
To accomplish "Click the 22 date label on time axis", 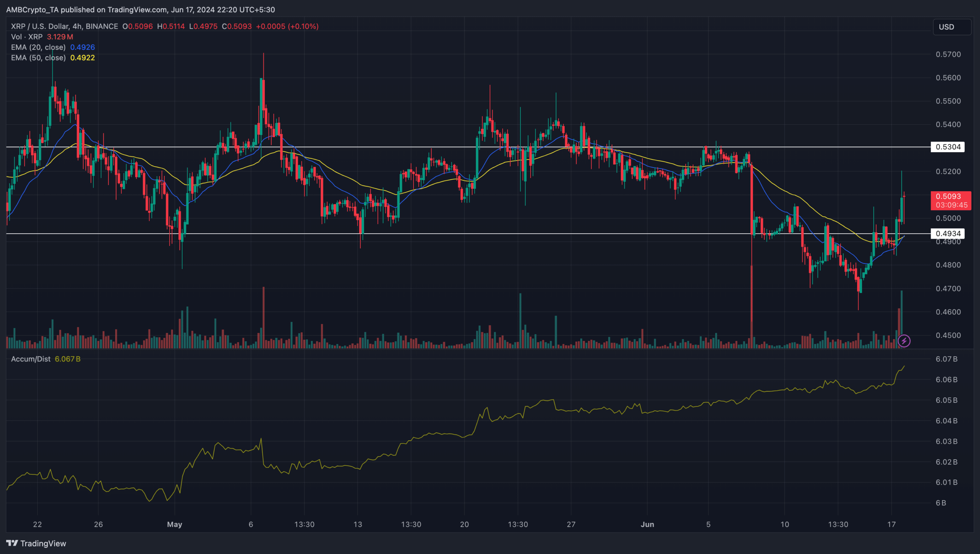I will pyautogui.click(x=37, y=524).
